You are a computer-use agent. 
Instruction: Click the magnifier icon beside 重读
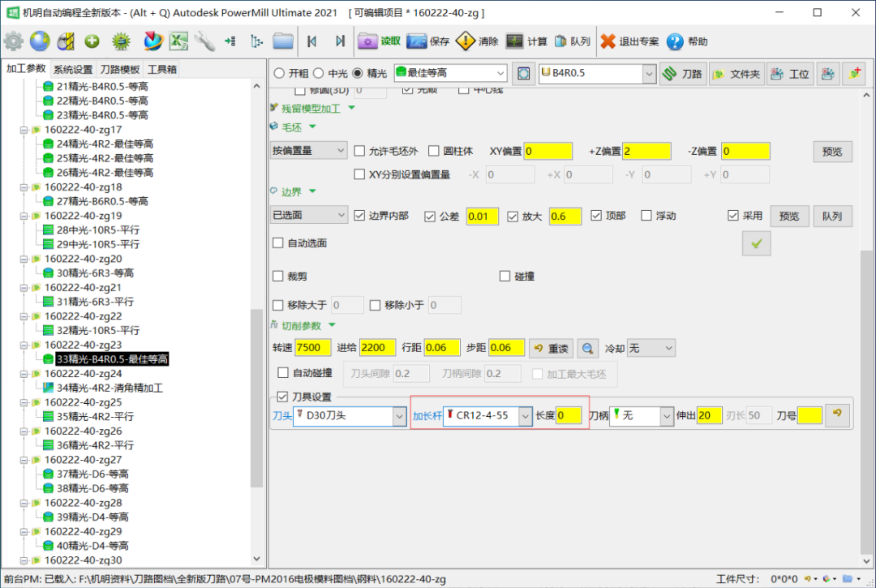[587, 348]
